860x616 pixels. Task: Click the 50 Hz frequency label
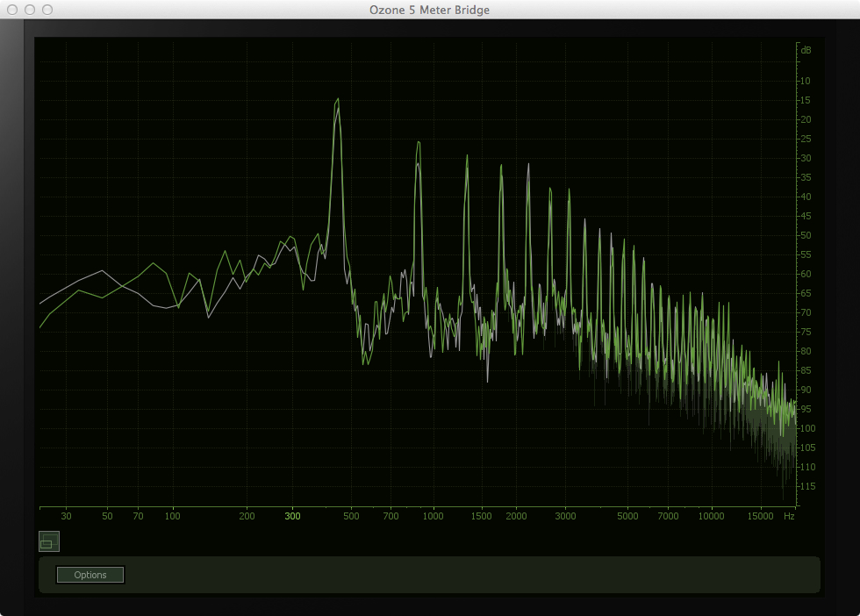107,516
